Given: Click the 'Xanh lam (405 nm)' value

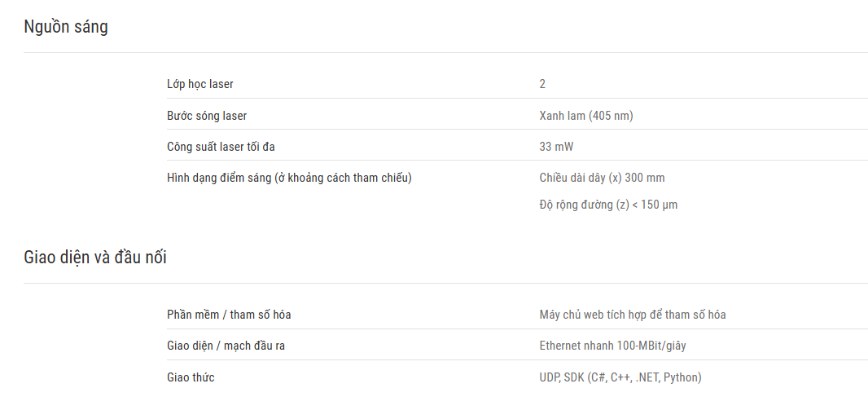Looking at the screenshot, I should pyautogui.click(x=586, y=116).
